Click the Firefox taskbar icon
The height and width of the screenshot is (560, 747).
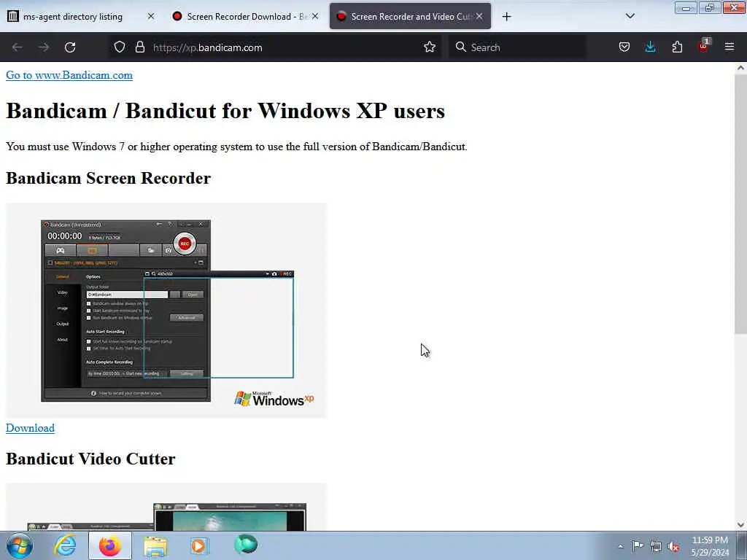pos(110,545)
